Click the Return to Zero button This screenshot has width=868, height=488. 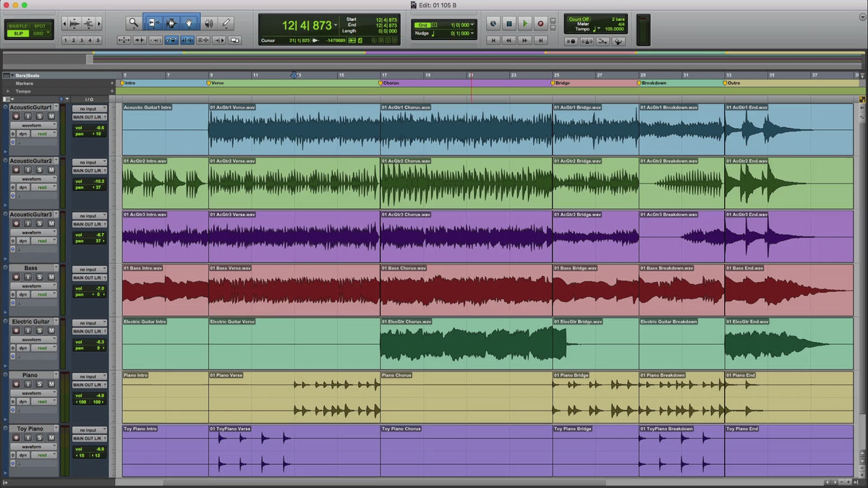(493, 40)
